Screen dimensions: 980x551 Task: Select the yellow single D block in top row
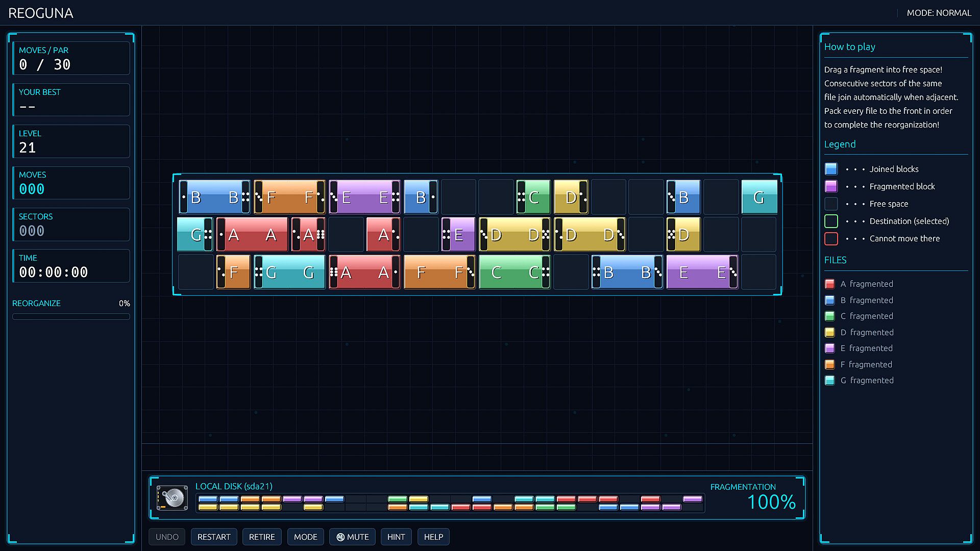click(x=571, y=197)
